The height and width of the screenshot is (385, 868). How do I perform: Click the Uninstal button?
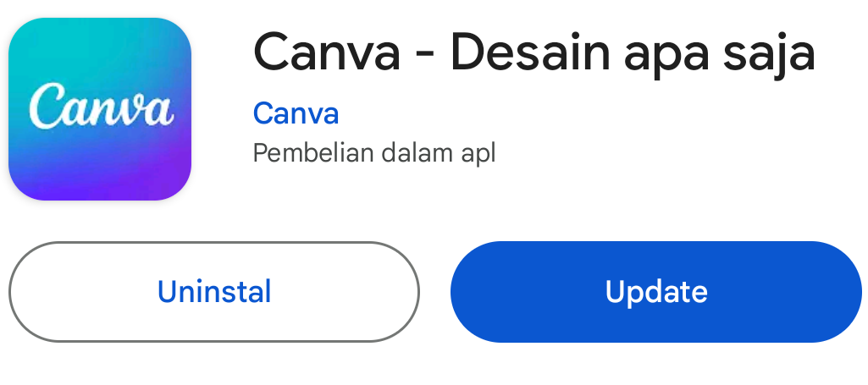pos(214,292)
